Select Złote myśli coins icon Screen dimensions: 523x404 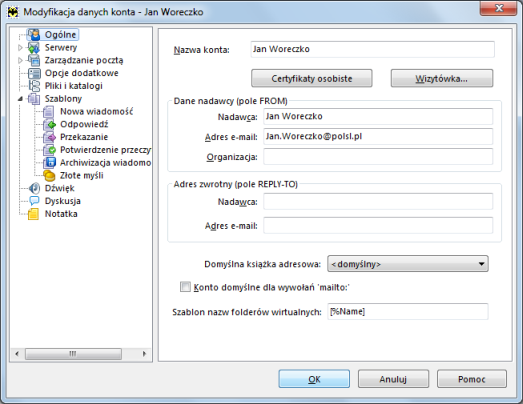[49, 175]
